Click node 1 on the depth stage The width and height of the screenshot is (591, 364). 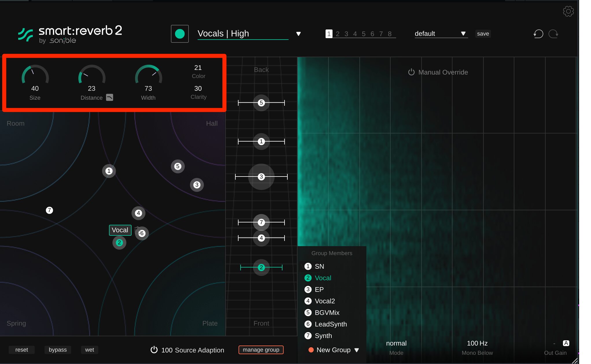click(x=261, y=141)
